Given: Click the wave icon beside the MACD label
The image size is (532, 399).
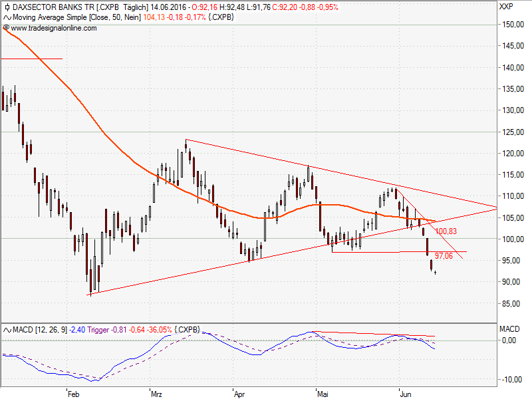Looking at the screenshot, I should point(7,329).
